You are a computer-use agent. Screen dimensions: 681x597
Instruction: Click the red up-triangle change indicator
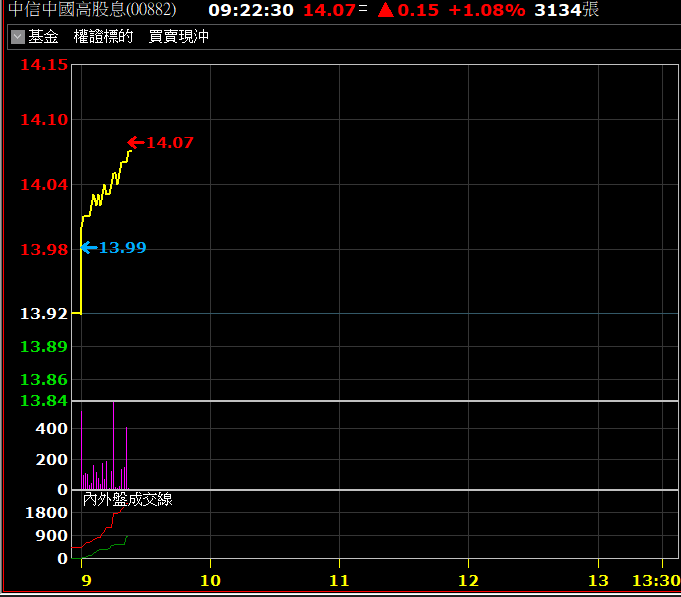(x=385, y=11)
